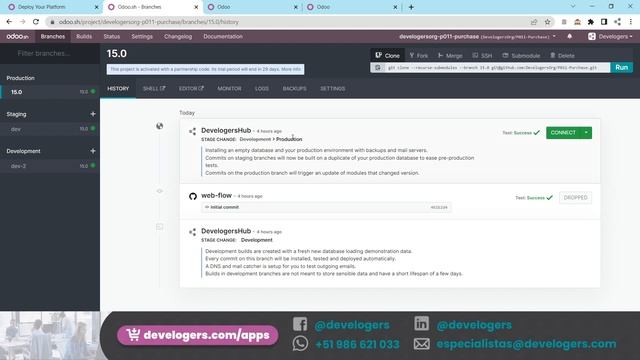Switch to the Submodule tab
Screen dimensions: 640x360
pyautogui.click(x=521, y=56)
